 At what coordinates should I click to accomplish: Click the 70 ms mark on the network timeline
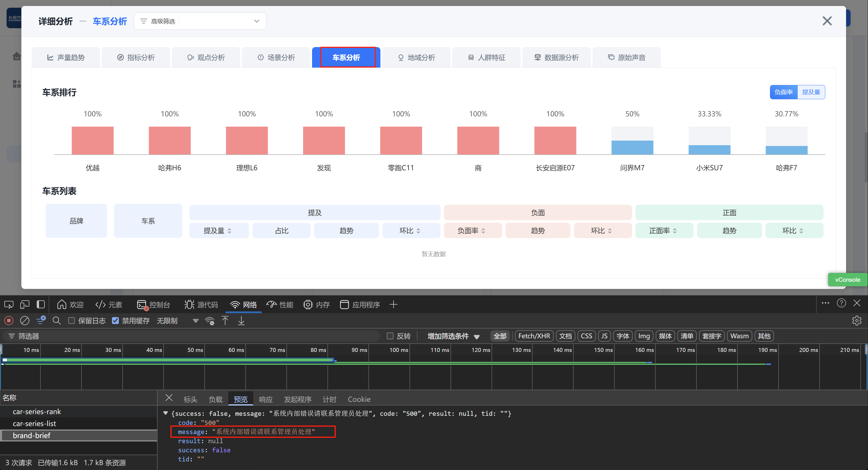coord(277,350)
